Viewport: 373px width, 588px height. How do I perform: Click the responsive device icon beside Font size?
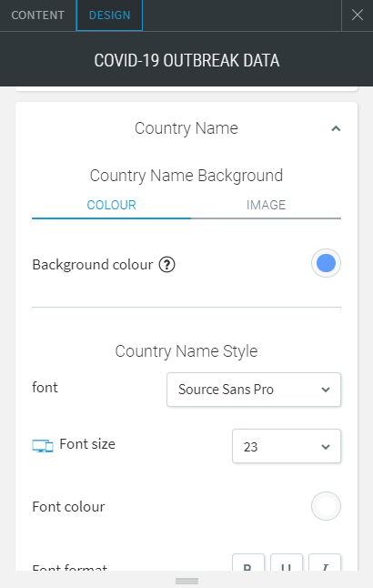pyautogui.click(x=43, y=446)
